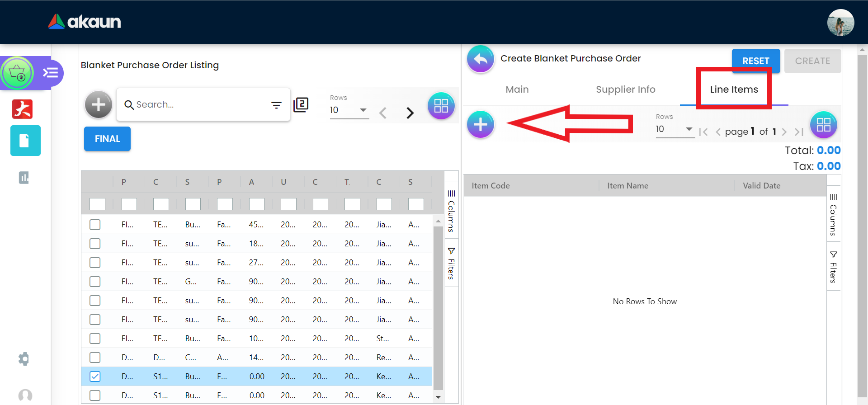Sort by Item Name column header

pos(627,186)
